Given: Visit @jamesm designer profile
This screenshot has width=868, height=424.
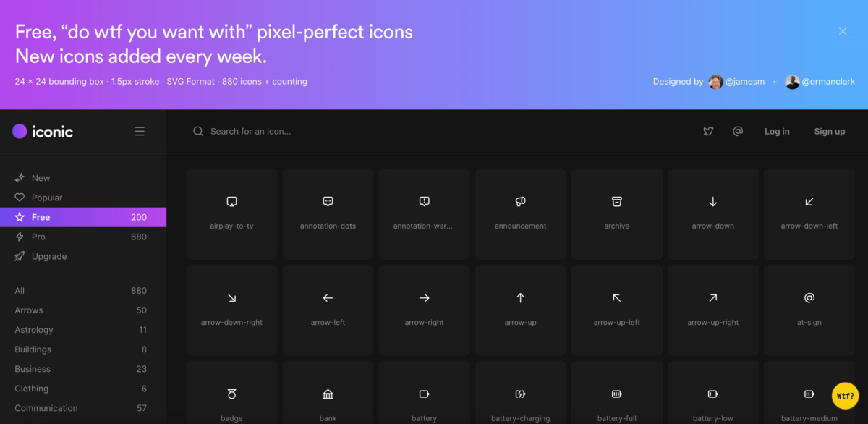Looking at the screenshot, I should (738, 82).
